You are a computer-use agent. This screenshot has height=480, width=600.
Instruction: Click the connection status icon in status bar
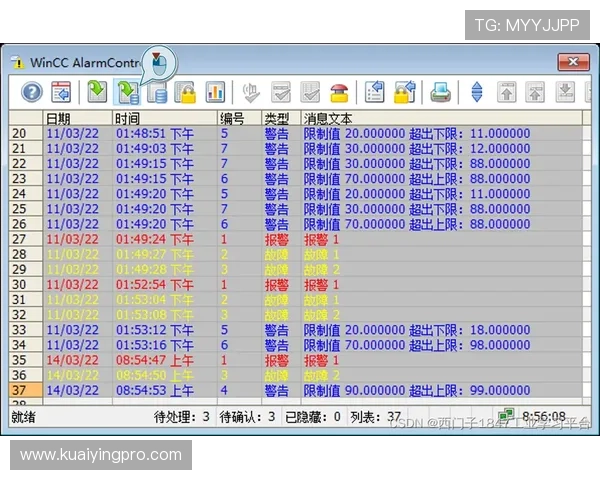[506, 415]
